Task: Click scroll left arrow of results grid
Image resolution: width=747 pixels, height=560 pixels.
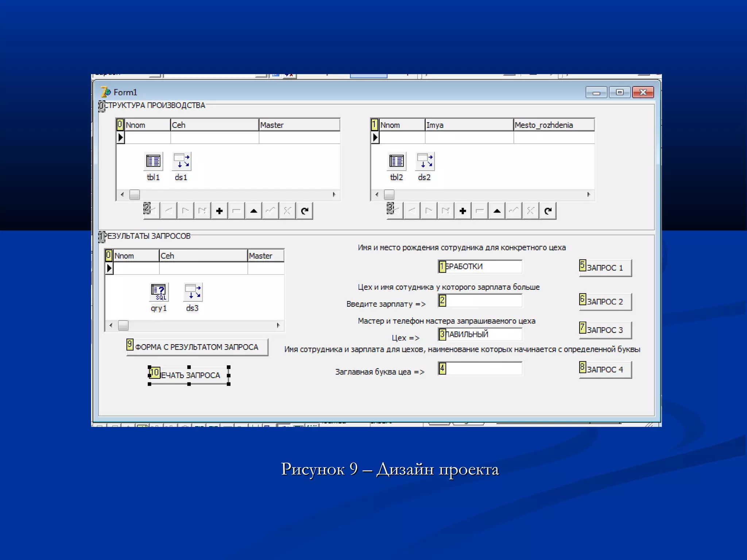Action: (111, 325)
